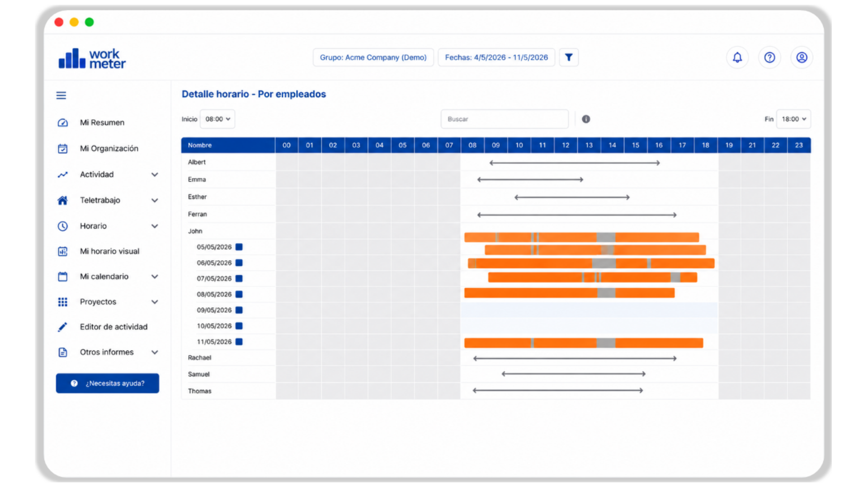Click the info icon beside search
Screen dimensions: 868x488
coord(586,119)
